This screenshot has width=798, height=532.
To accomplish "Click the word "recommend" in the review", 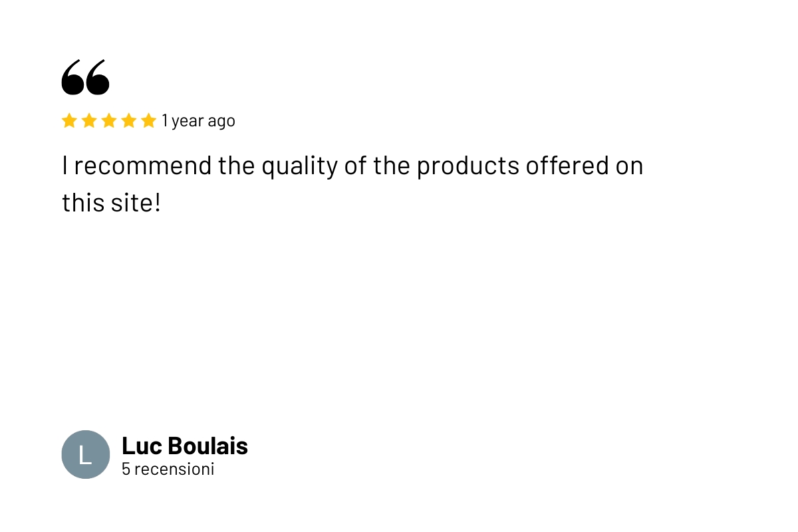I will pyautogui.click(x=143, y=166).
